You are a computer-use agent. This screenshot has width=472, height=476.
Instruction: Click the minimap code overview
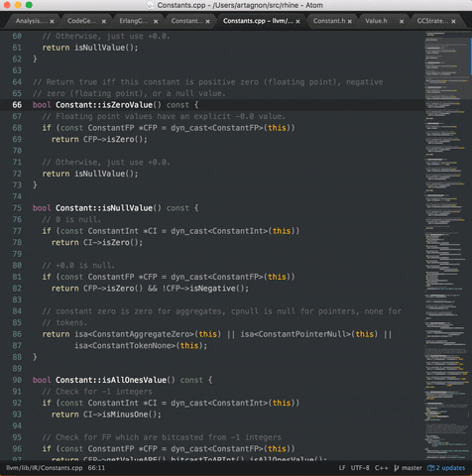tap(446, 245)
